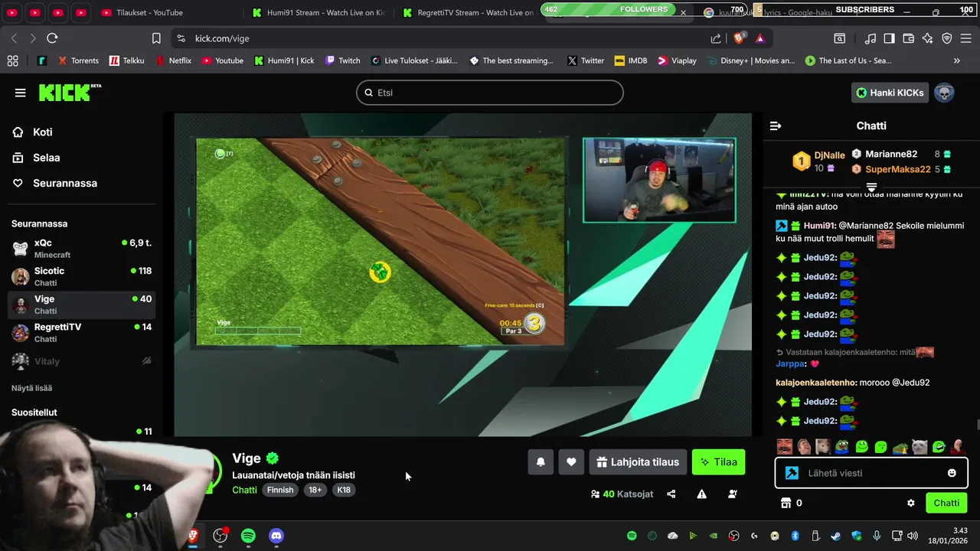Open the Netflix bookmark
The image size is (980, 551).
tap(173, 60)
